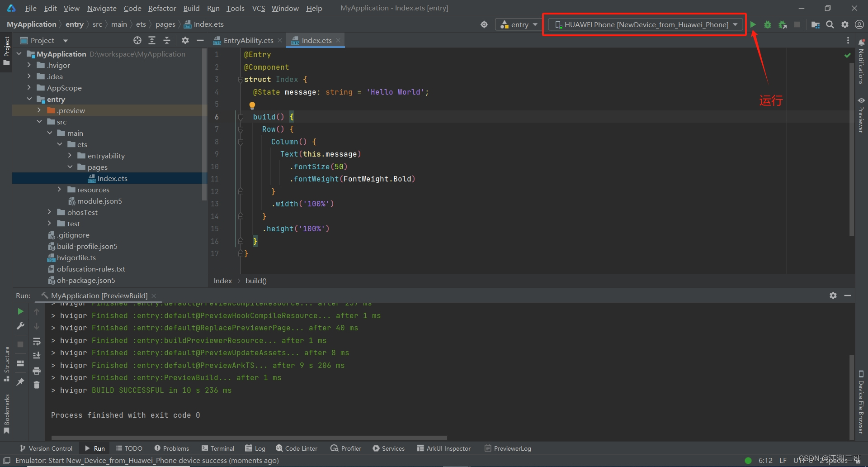Click the yellow lightbulb intention icon on line 5
Viewport: 868px width, 467px height.
coord(252,105)
